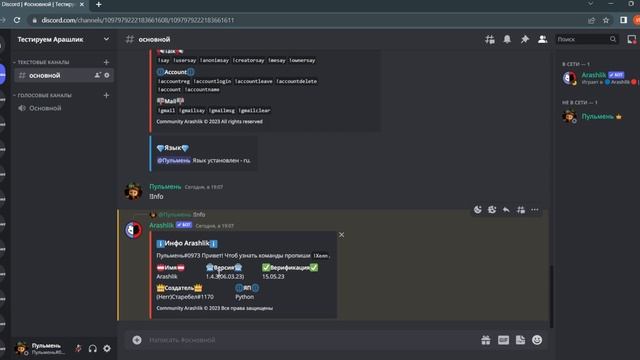Screen dimensions: 640x360
Task: Bookmark page with star icon
Action: coord(606,20)
